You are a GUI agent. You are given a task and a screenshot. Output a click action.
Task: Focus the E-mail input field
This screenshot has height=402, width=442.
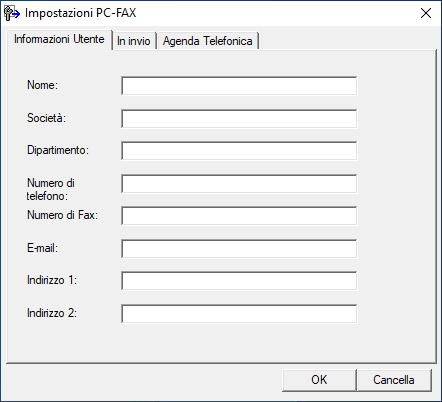[239, 248]
